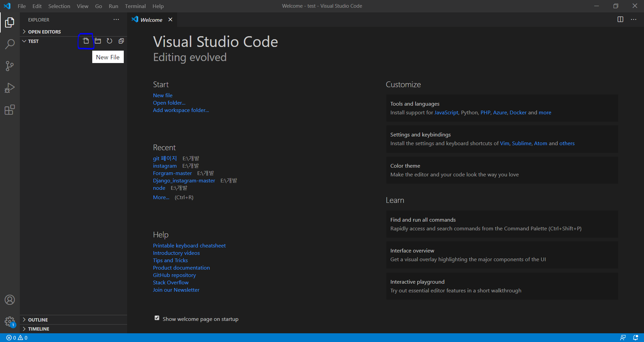Click the Open folder... link
The image size is (644, 342).
tap(169, 103)
